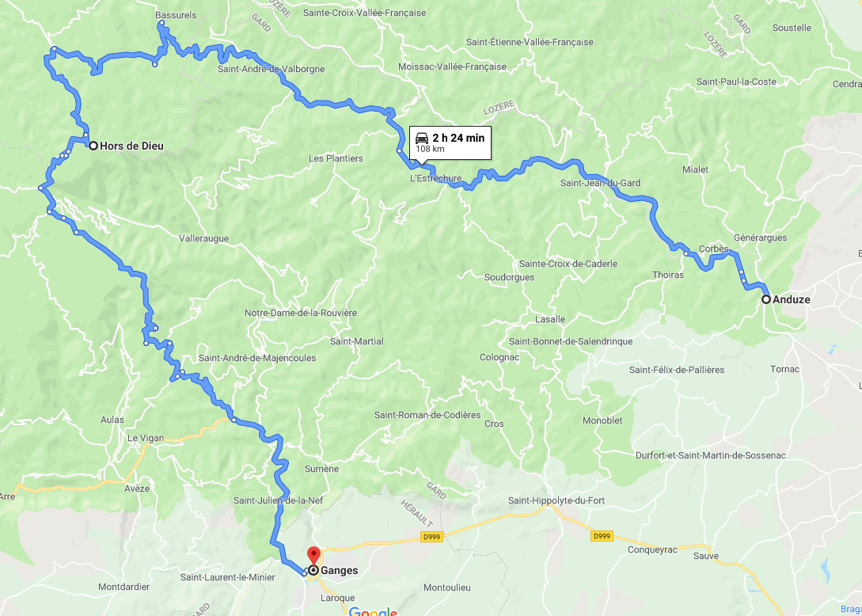Viewport: 862px width, 616px height.
Task: Click the L'Estréchure town label
Action: 436,179
